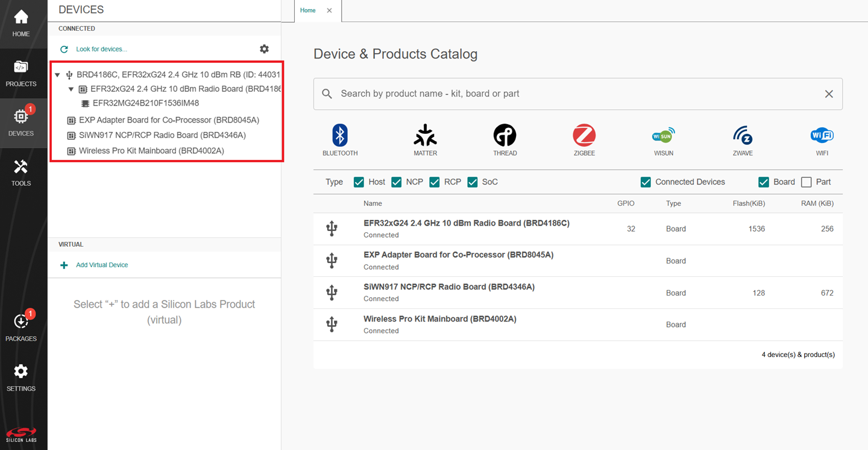Collapse the EFR32xG24 Radio Board subtree
This screenshot has height=450, width=868.
(x=71, y=89)
